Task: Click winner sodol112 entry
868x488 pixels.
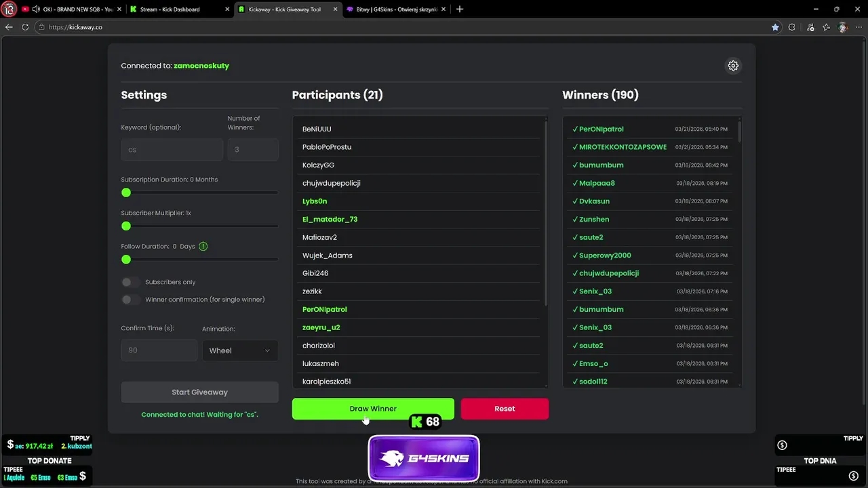Action: 650,382
